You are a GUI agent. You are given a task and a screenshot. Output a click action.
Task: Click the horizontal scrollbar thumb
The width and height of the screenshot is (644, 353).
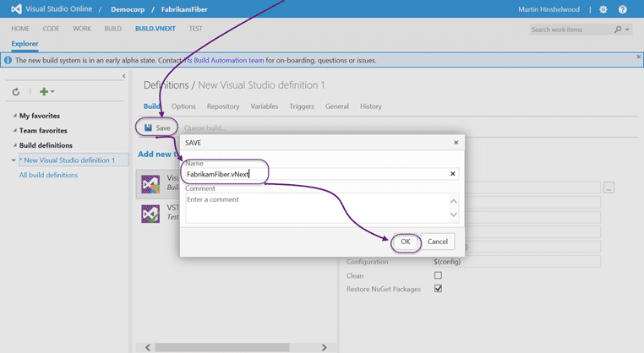click(x=221, y=348)
